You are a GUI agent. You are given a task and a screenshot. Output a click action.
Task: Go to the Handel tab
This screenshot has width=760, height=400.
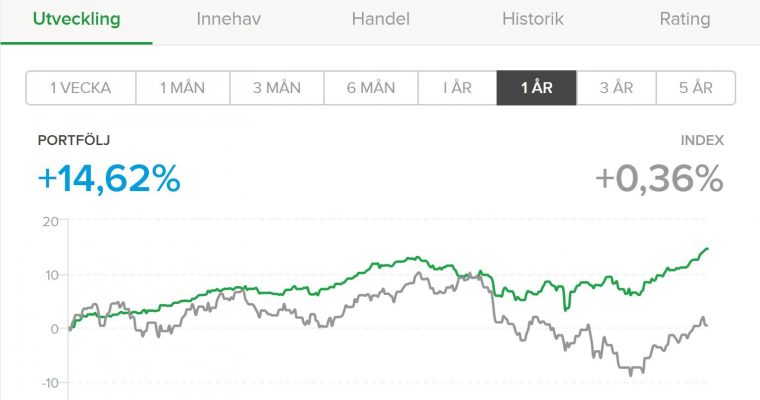point(380,19)
